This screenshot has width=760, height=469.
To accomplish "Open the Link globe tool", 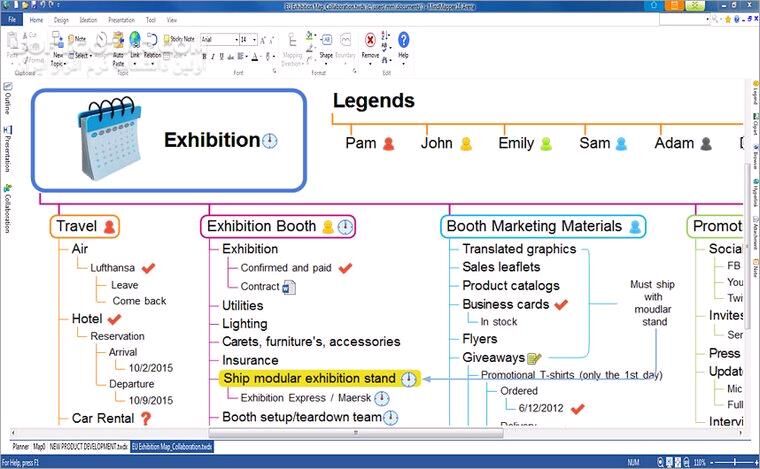I will pos(134,41).
